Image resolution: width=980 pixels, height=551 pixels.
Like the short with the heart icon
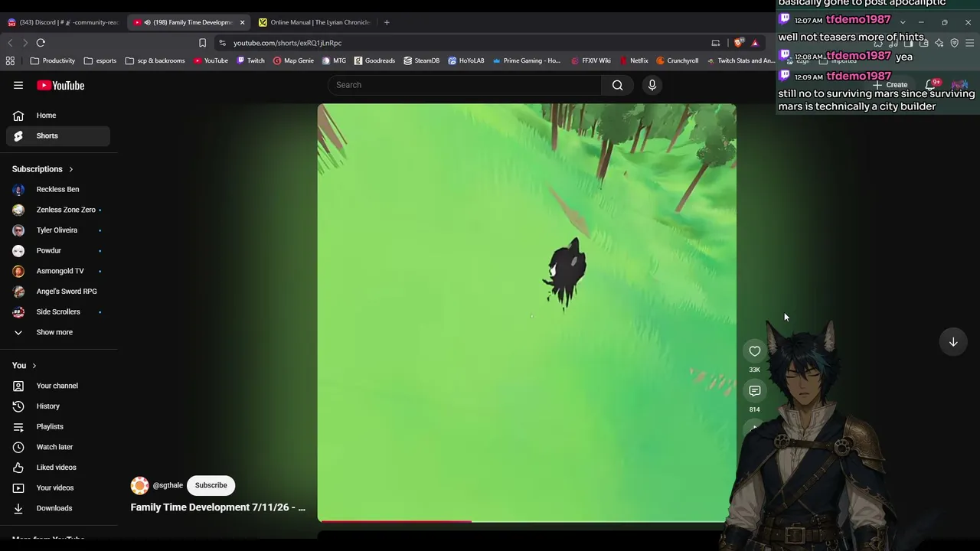pos(755,351)
